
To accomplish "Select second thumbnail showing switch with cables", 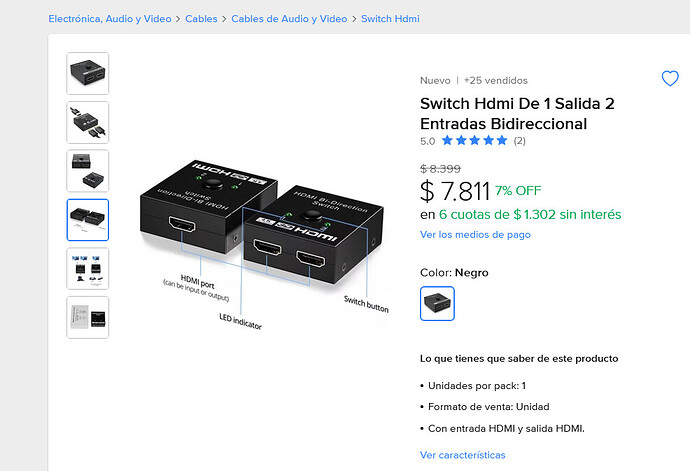I will click(x=88, y=122).
